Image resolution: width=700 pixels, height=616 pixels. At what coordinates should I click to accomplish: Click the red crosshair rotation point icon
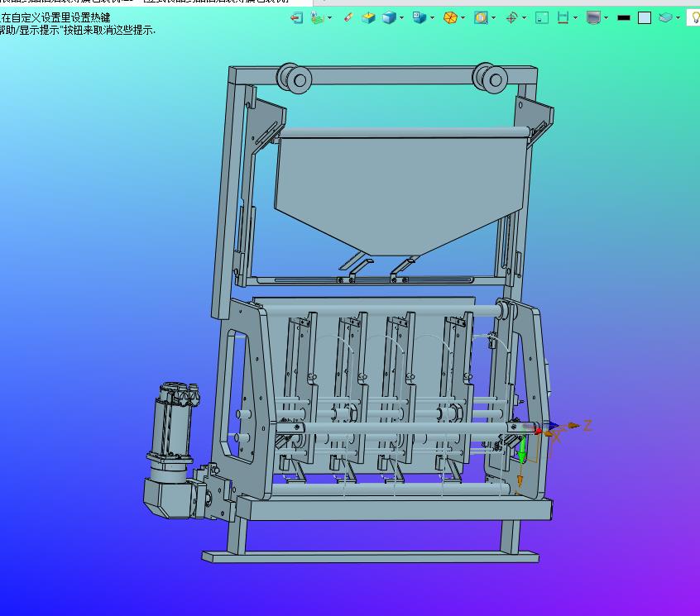pyautogui.click(x=511, y=18)
